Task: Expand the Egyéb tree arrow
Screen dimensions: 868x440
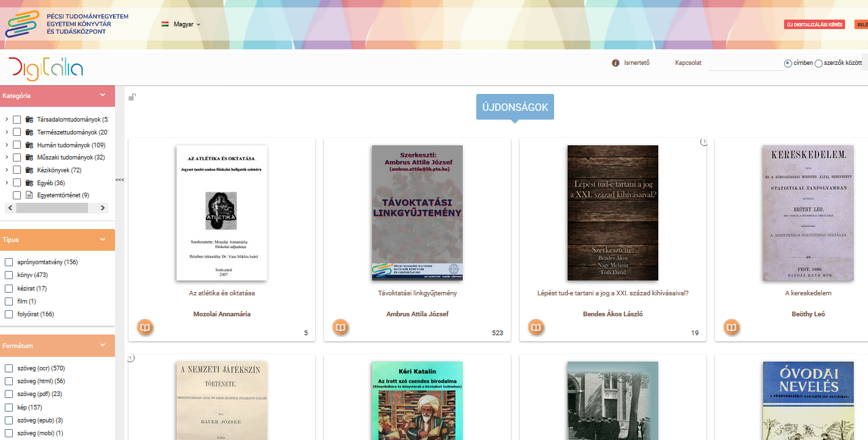Action: click(x=7, y=182)
